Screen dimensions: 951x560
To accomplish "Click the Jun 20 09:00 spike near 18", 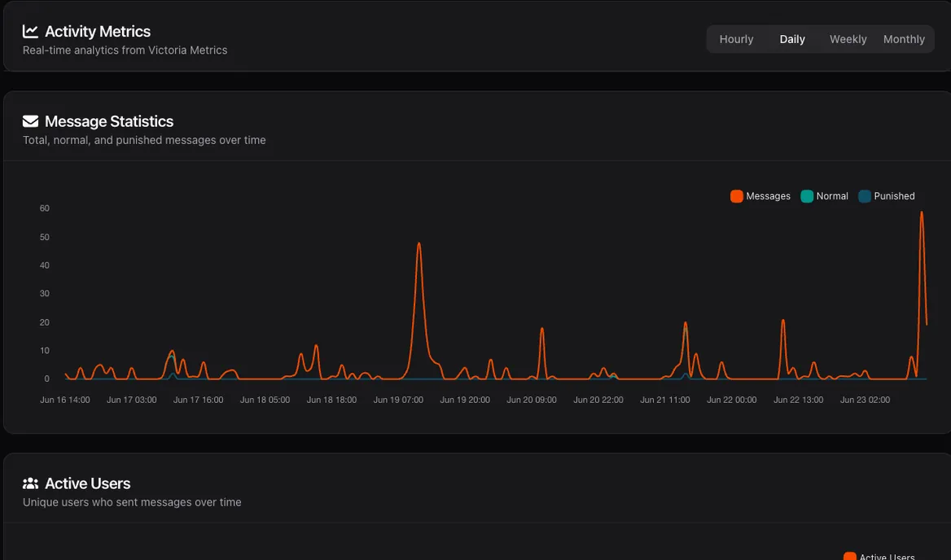I will (x=541, y=329).
